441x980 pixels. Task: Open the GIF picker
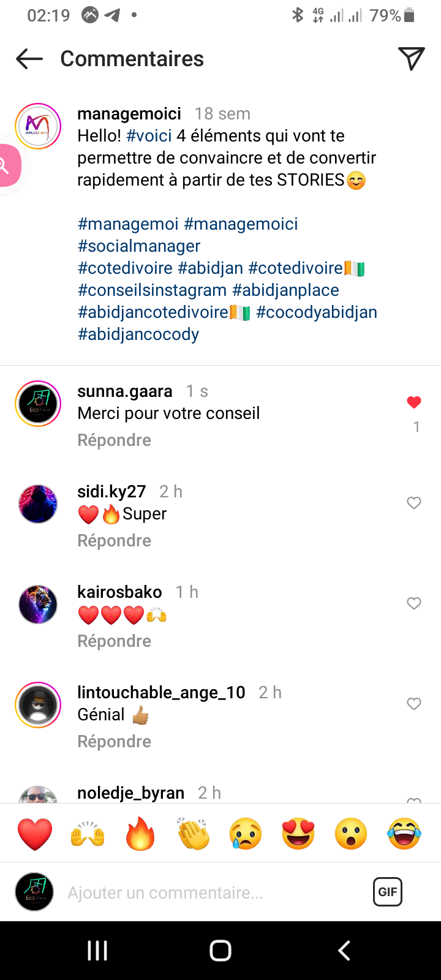388,892
